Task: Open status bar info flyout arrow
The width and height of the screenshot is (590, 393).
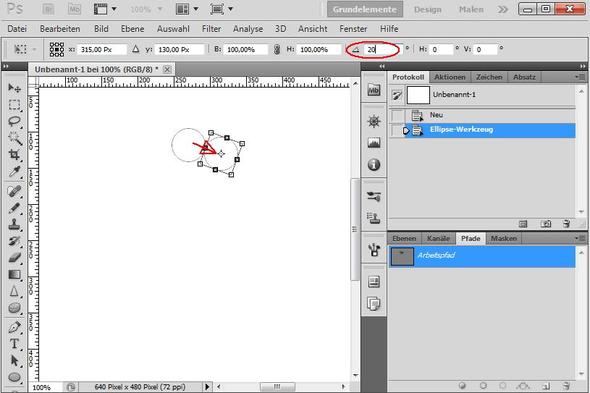Action: pyautogui.click(x=207, y=387)
